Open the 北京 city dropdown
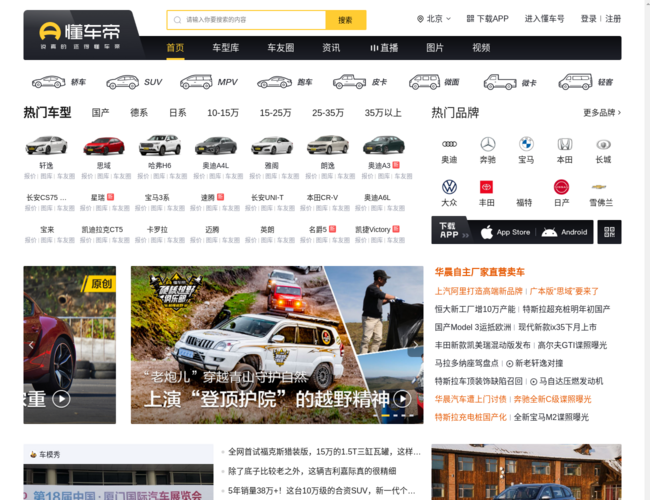Viewport: 650px width, 500px height. [x=434, y=19]
